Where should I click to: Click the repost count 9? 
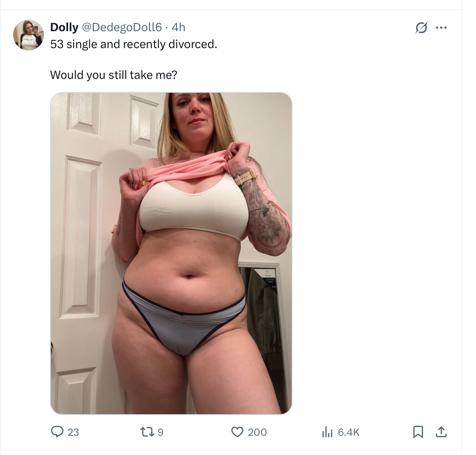click(x=160, y=432)
